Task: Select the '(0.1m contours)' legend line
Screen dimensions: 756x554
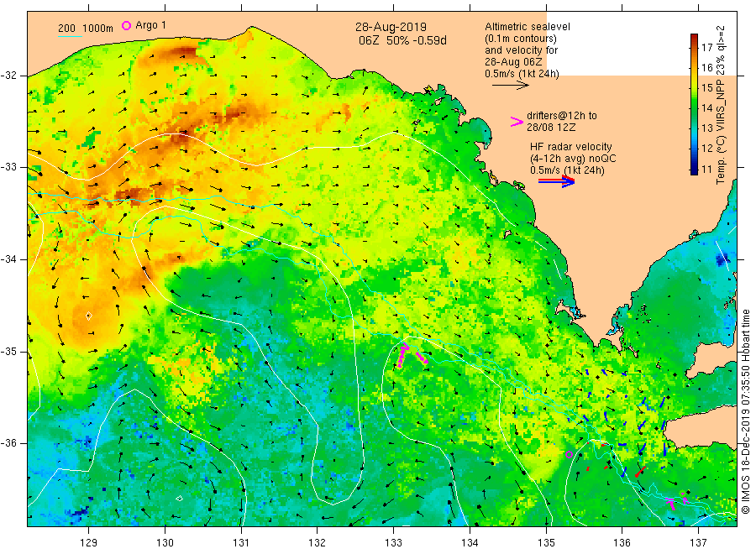Action: [521, 39]
